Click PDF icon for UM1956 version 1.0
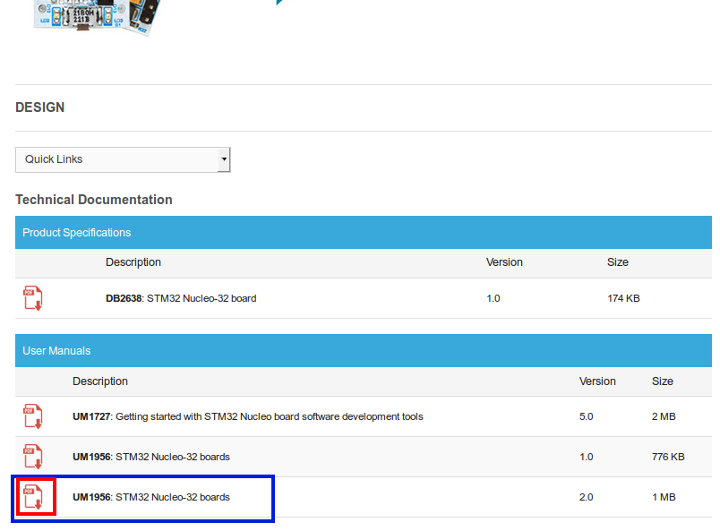The width and height of the screenshot is (720, 531). click(x=33, y=457)
